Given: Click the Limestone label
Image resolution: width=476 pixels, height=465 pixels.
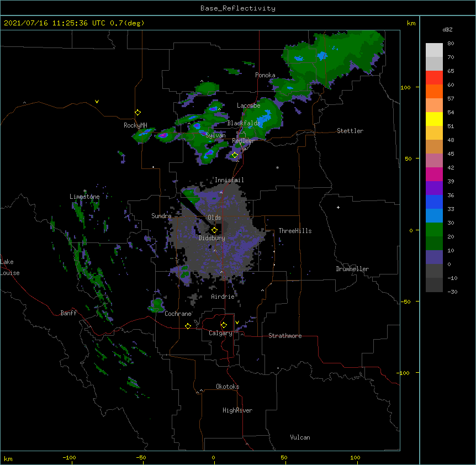Looking at the screenshot, I should point(84,197).
